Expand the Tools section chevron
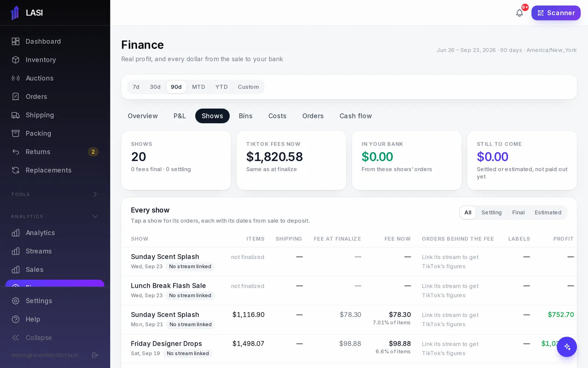This screenshot has height=368, width=588. tap(95, 194)
